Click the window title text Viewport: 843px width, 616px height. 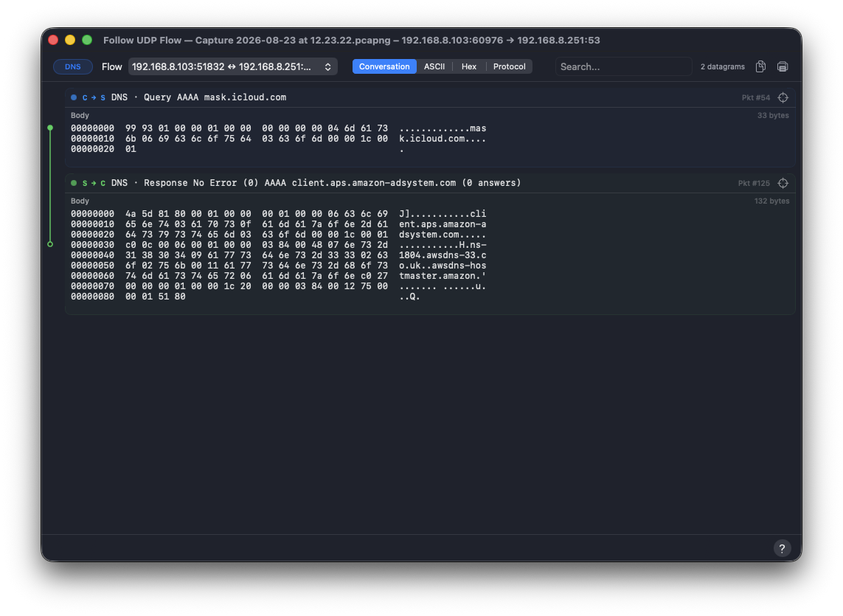point(351,41)
